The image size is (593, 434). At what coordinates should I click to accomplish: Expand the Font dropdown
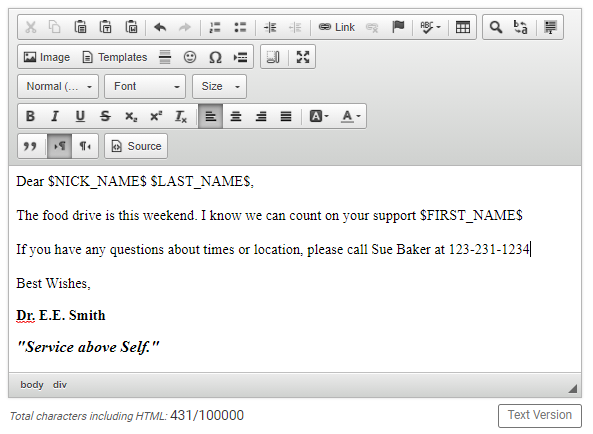[x=145, y=87]
